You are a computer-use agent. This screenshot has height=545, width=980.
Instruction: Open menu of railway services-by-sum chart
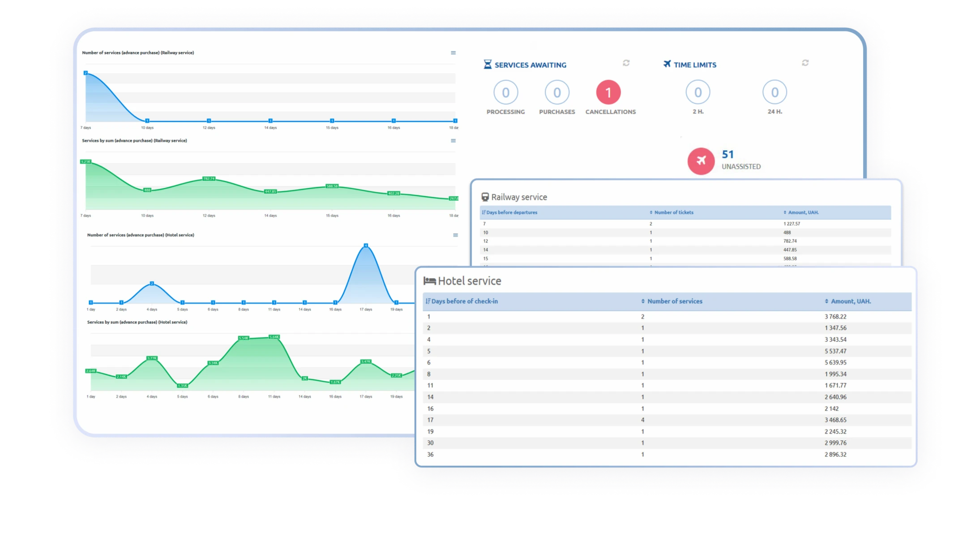point(453,141)
